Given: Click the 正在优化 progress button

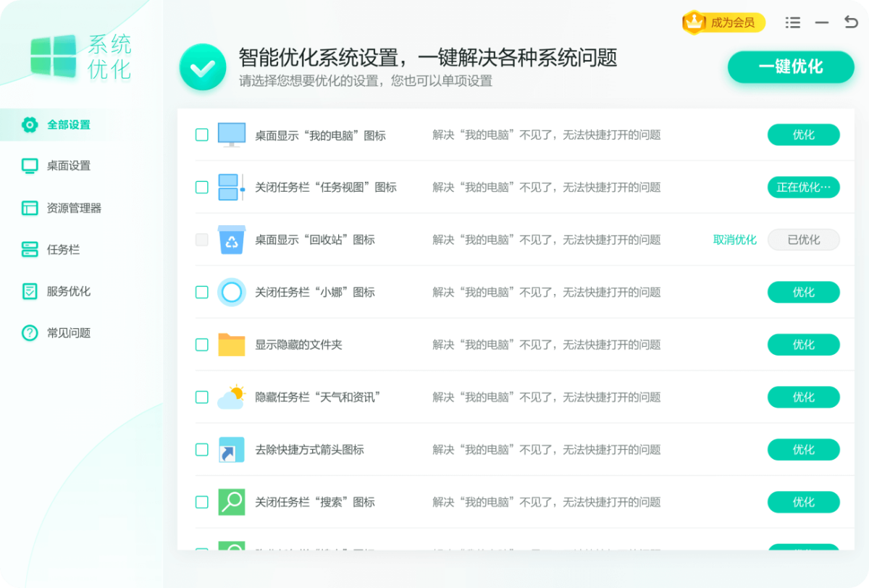Looking at the screenshot, I should click(803, 187).
